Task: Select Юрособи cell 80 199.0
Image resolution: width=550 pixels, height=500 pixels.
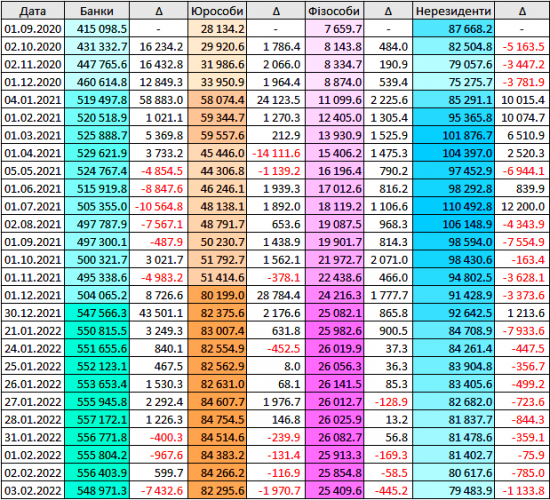Action: (217, 295)
